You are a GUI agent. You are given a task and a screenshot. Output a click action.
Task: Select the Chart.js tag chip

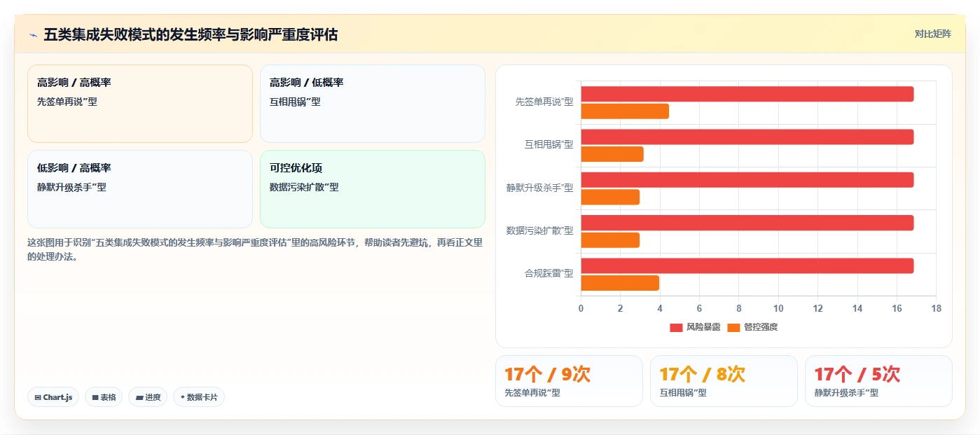pos(53,397)
